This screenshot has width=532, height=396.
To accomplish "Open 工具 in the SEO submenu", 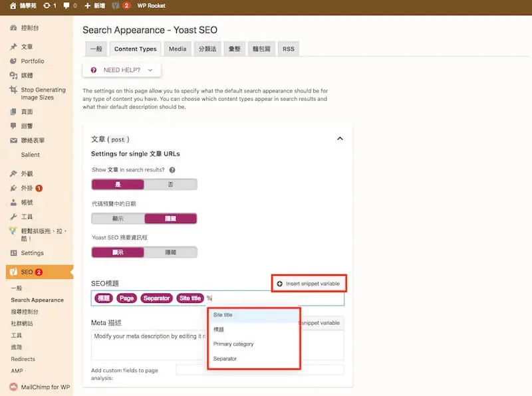I will tap(16, 336).
